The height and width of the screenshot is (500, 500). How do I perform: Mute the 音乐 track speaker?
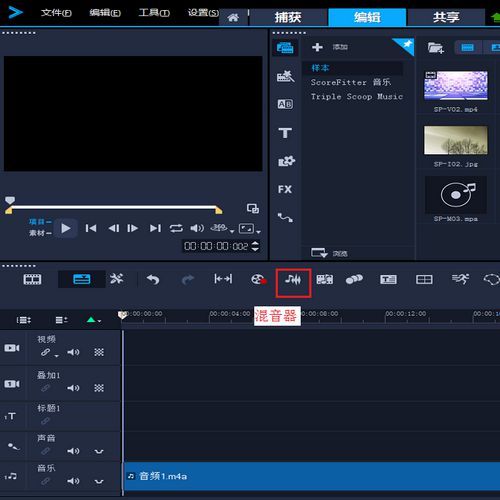pyautogui.click(x=73, y=481)
